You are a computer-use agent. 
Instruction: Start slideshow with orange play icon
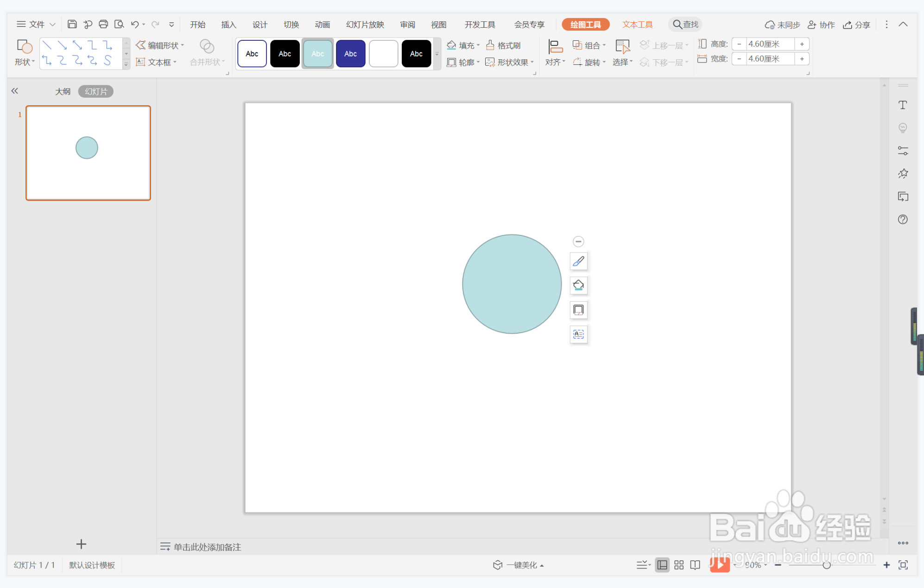coord(719,565)
